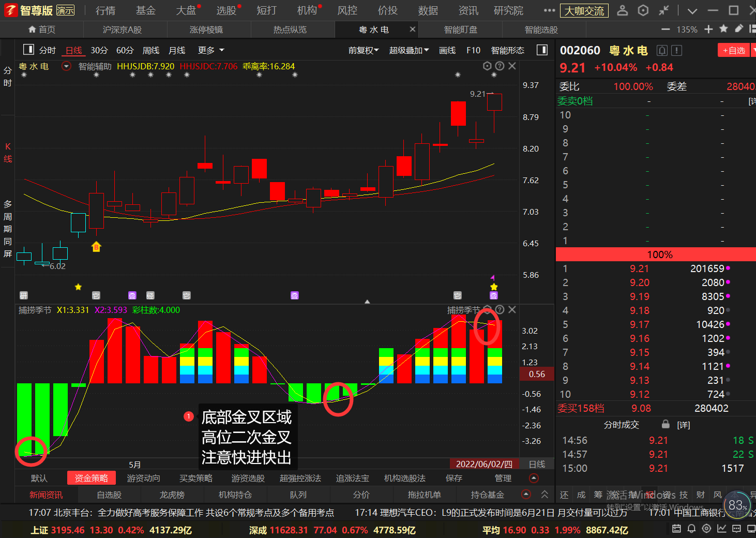This screenshot has height=538, width=756.
Task: Close the 粤水电 tab
Action: pyautogui.click(x=413, y=29)
